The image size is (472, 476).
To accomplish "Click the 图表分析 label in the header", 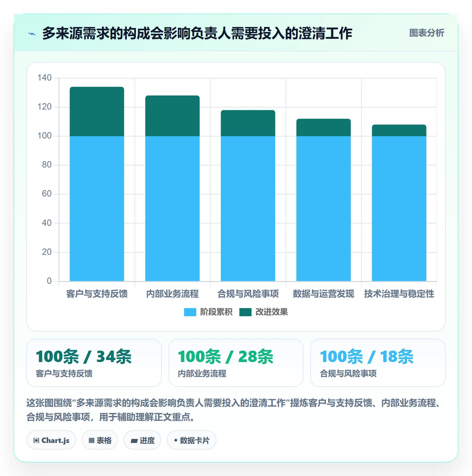I will pyautogui.click(x=426, y=33).
